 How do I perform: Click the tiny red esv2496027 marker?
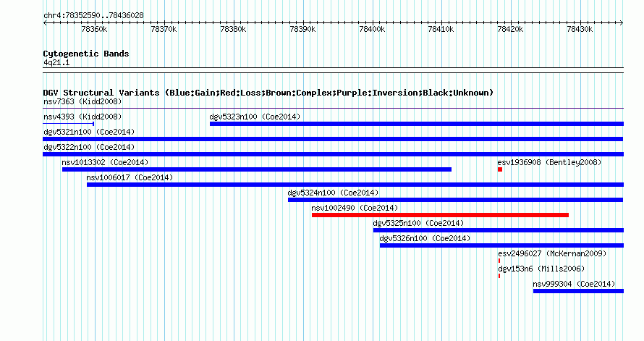(x=499, y=261)
